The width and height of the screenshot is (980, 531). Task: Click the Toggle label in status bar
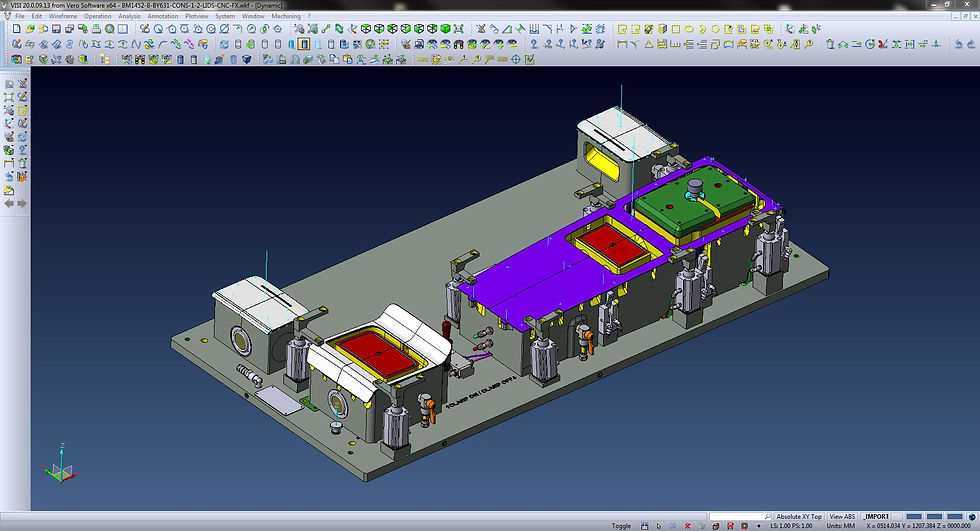click(621, 526)
